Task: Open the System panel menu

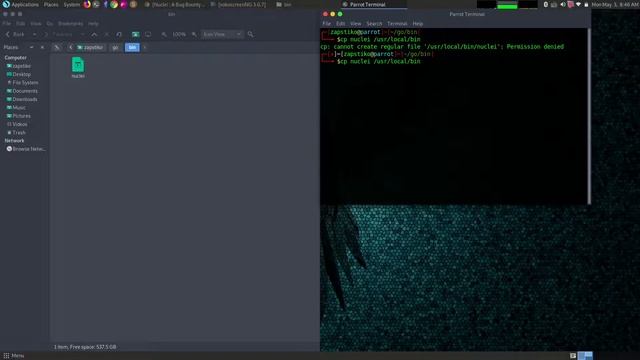Action: click(x=71, y=4)
